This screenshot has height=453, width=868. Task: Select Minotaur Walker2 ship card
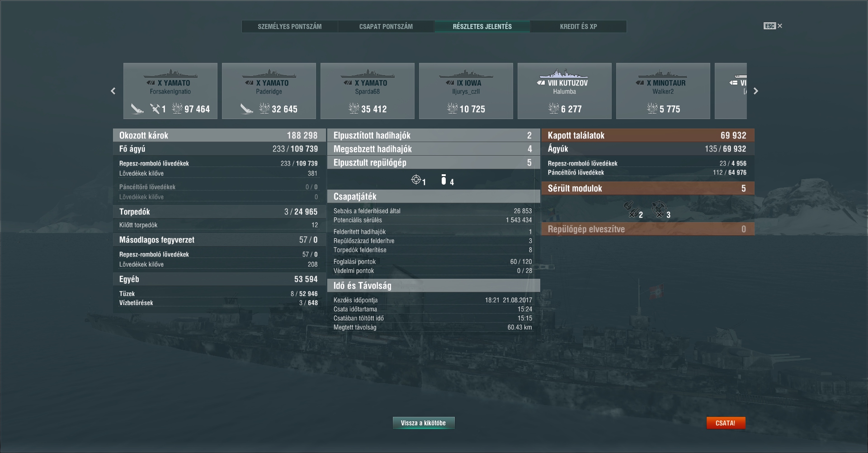coord(663,91)
